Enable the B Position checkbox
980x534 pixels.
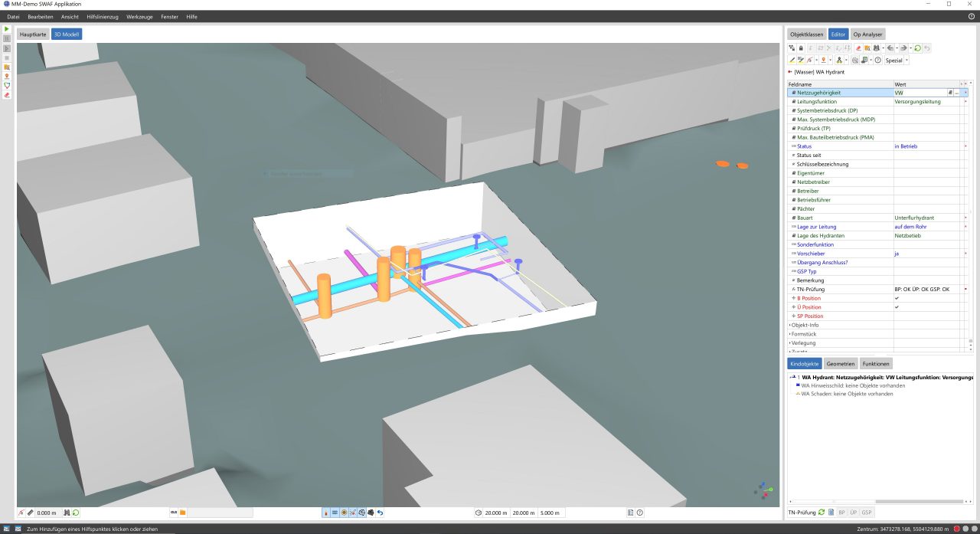coord(897,298)
